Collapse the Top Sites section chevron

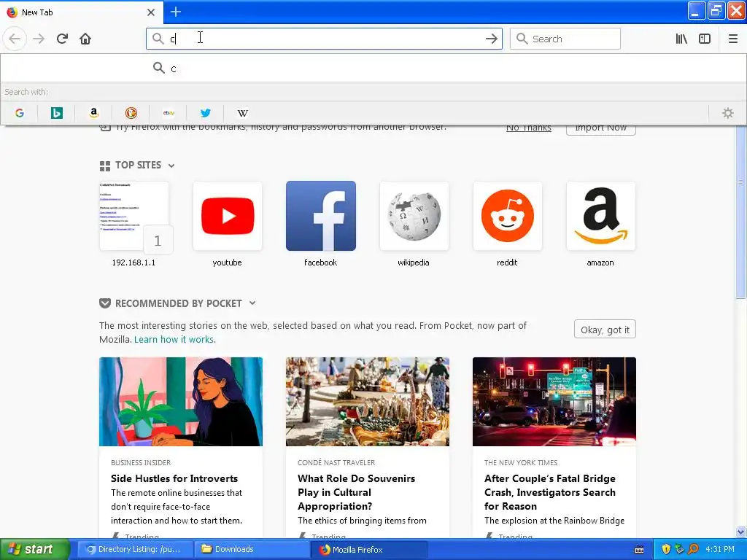[x=171, y=166]
